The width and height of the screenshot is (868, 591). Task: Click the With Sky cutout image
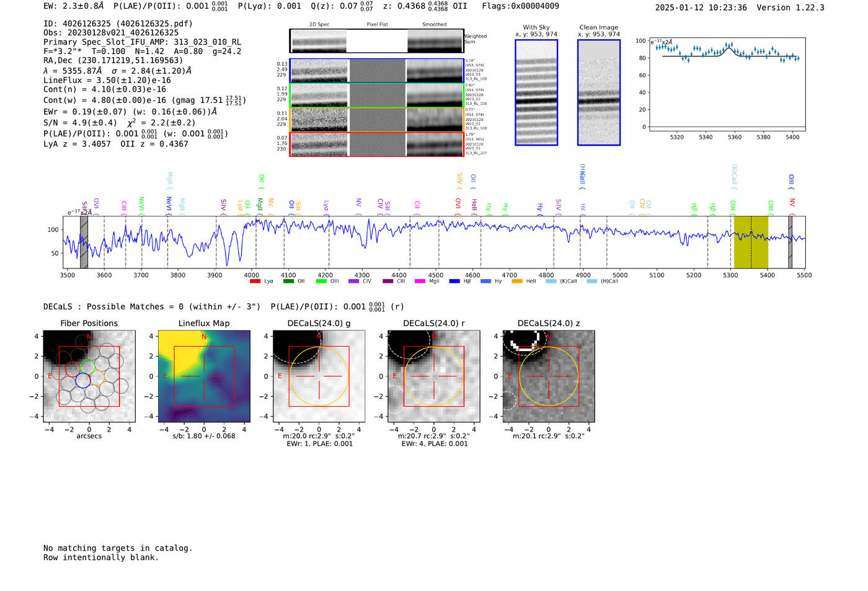536,92
